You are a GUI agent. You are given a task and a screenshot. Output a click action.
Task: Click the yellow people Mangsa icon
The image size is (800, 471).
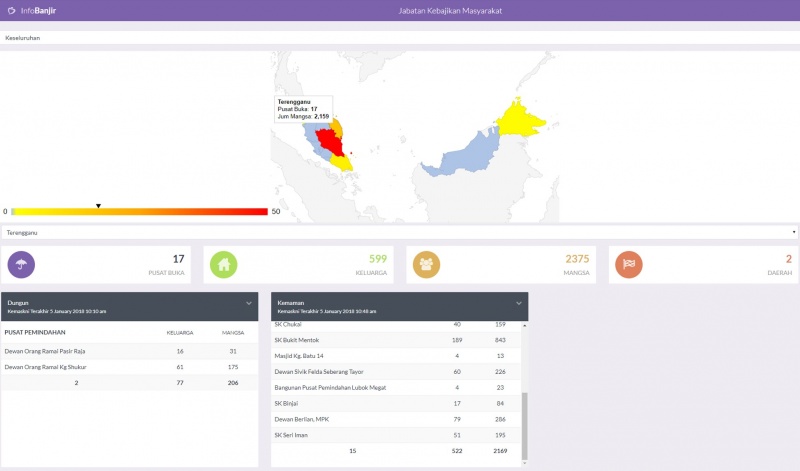pos(426,264)
